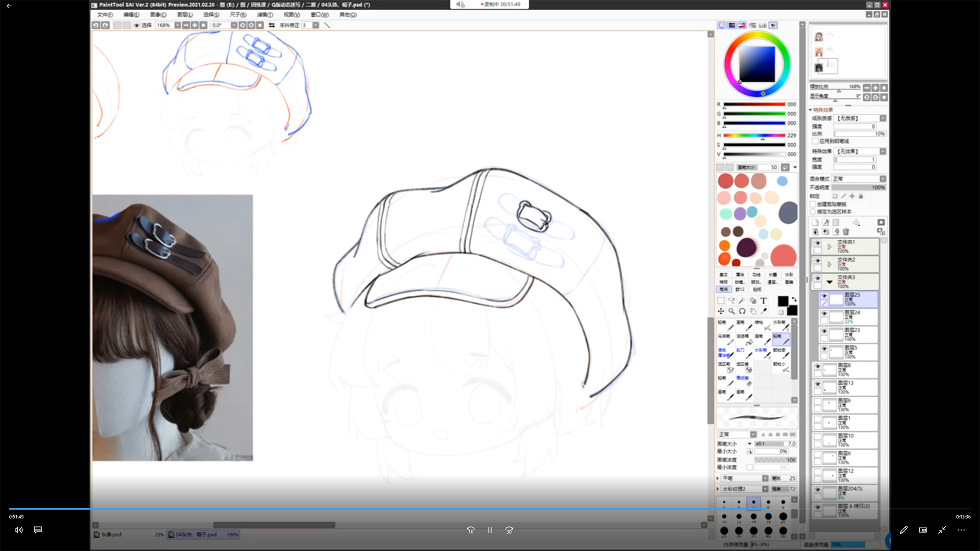Skip back 10 seconds in the video

tap(471, 530)
